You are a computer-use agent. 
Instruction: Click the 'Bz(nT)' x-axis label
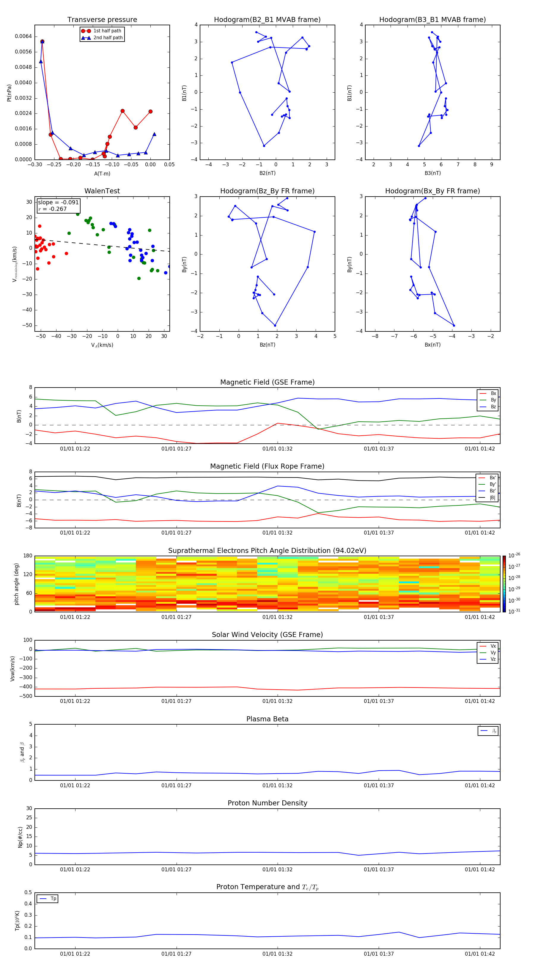pyautogui.click(x=267, y=345)
